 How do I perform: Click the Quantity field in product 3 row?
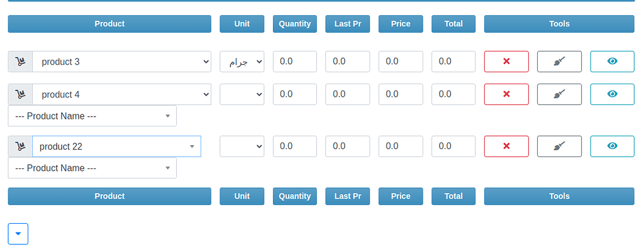(x=295, y=62)
